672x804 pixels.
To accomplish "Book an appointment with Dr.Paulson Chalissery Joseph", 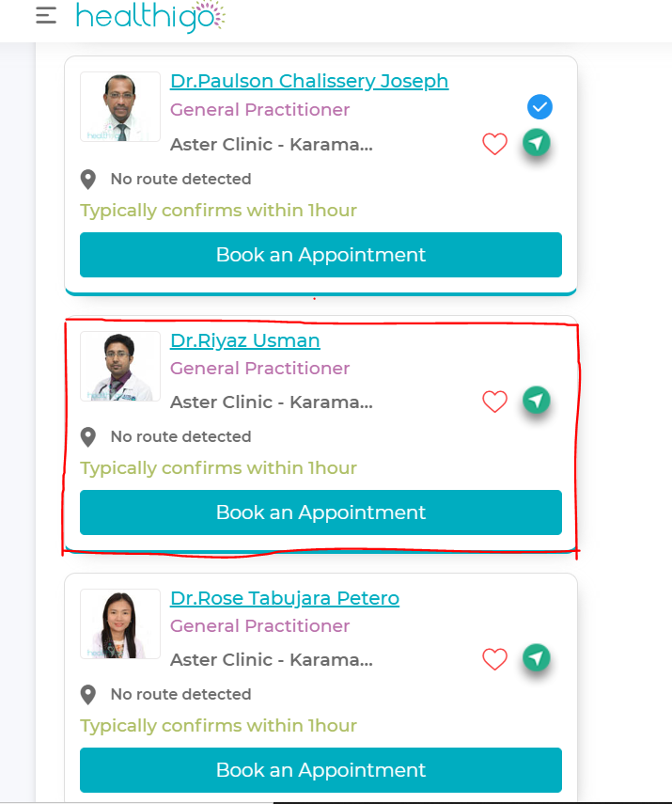I will pyautogui.click(x=320, y=255).
